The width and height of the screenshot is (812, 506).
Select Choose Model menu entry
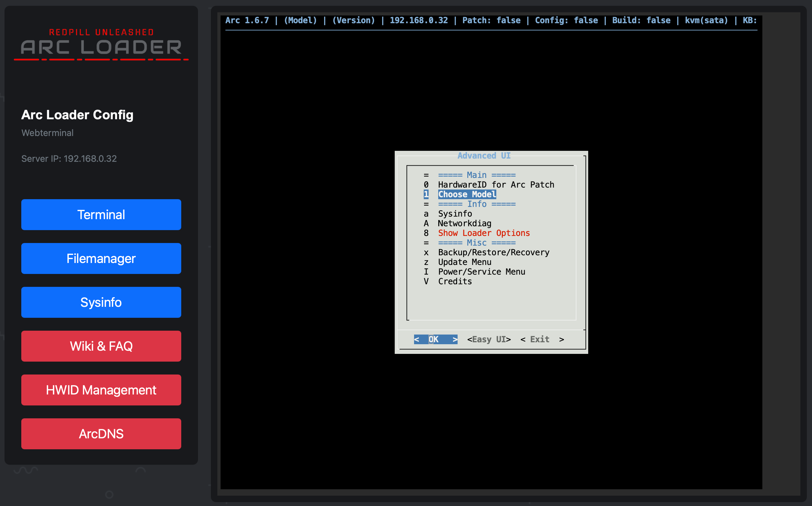467,194
